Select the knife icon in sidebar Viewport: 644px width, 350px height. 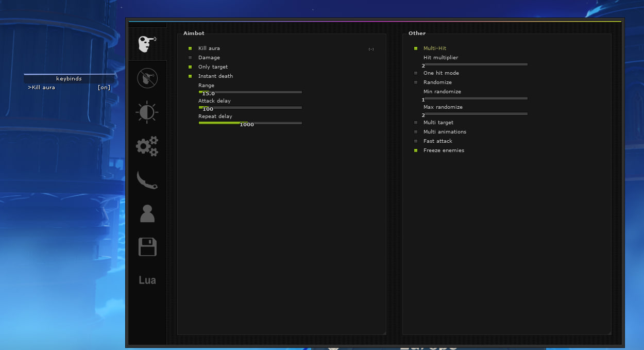click(x=147, y=180)
